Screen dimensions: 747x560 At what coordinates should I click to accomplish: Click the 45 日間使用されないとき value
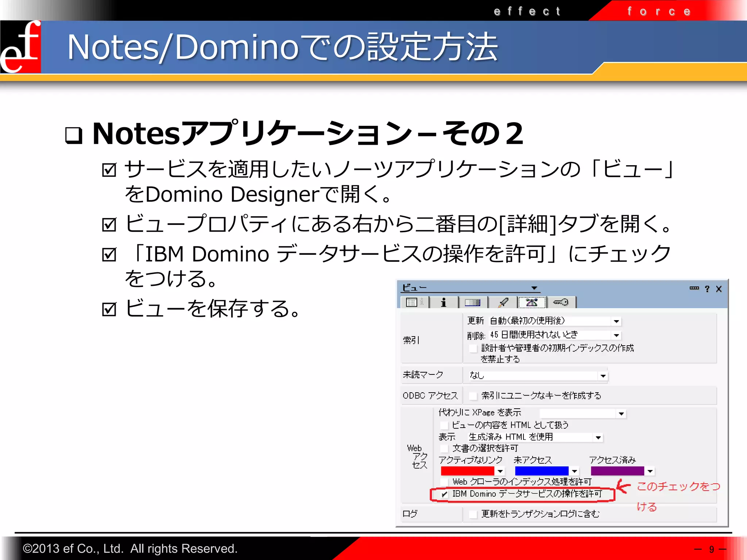click(x=534, y=335)
